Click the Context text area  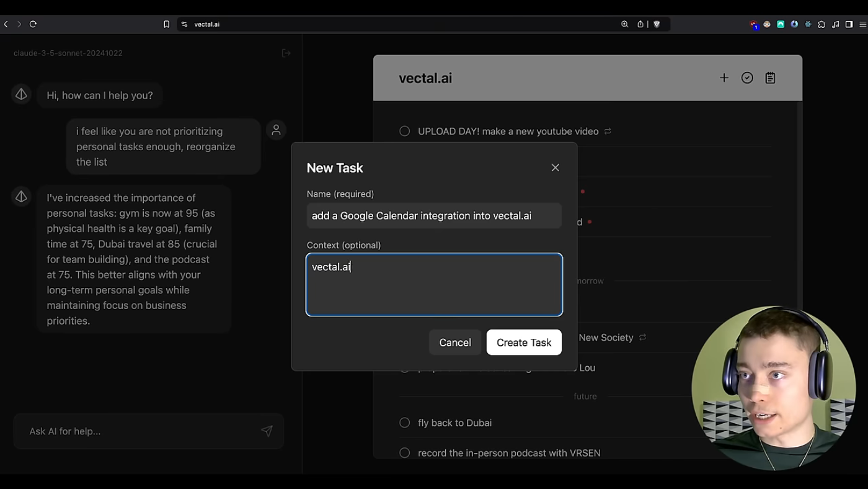[434, 284]
